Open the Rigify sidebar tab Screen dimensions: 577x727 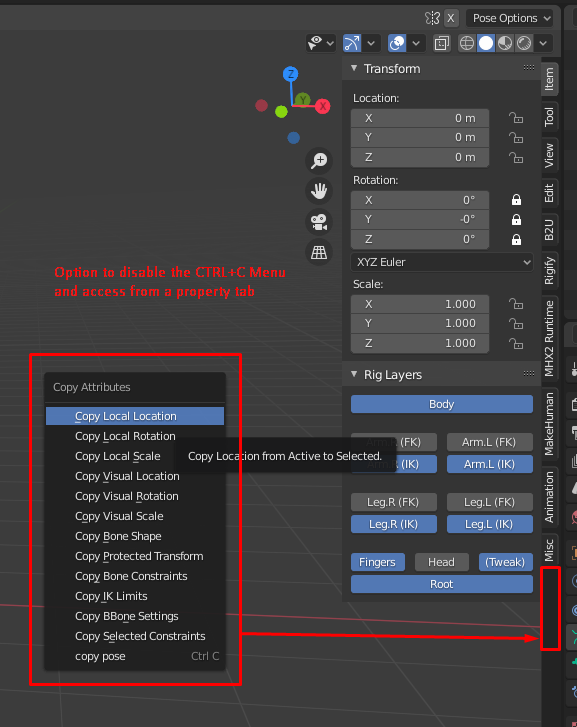pos(550,270)
